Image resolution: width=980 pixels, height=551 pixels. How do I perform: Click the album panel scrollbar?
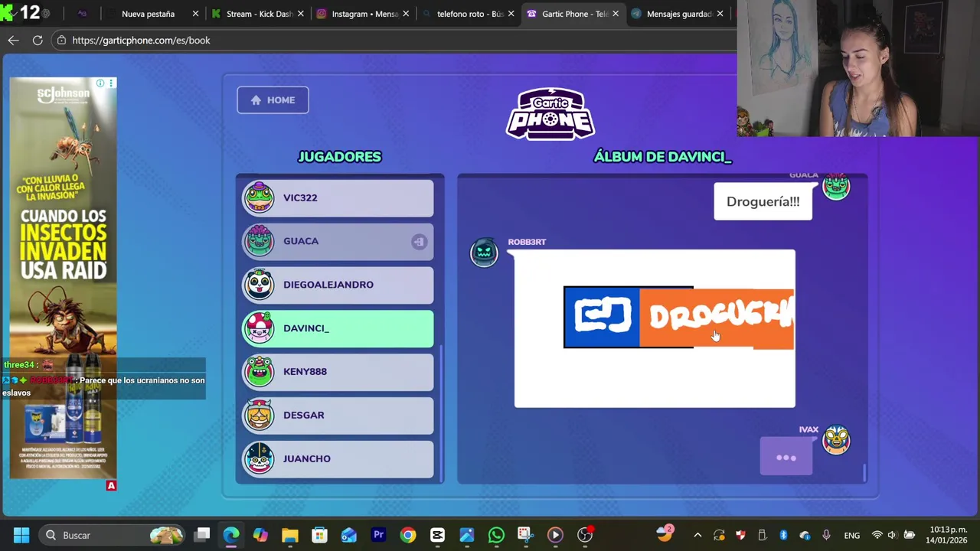point(865,473)
